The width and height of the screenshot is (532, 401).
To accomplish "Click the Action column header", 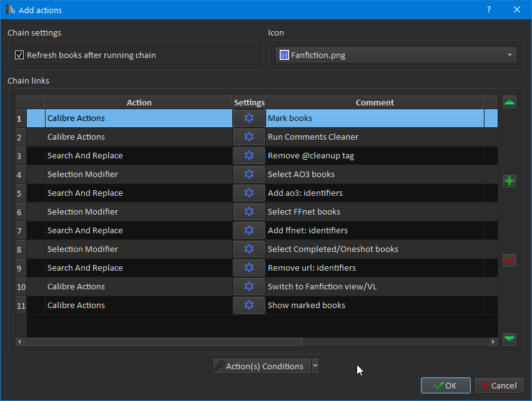I will tap(139, 102).
